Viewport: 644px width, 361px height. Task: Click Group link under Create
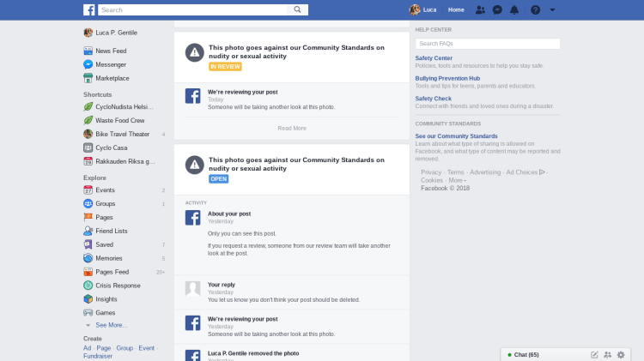point(125,348)
